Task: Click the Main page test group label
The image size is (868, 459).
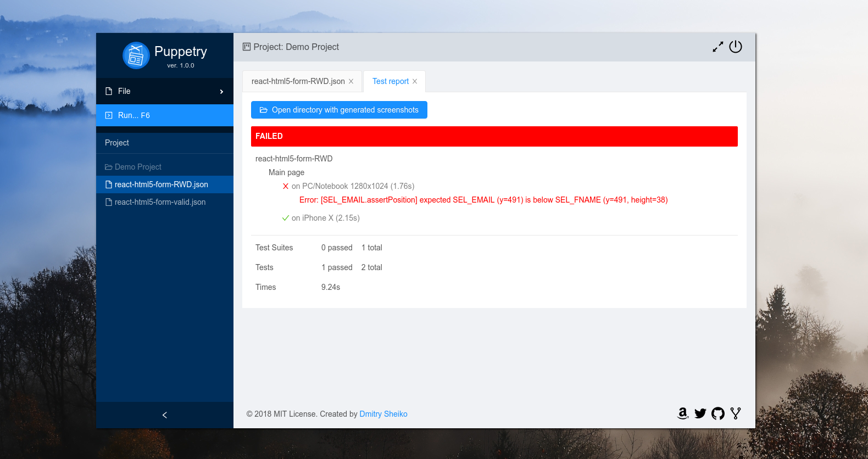Action: coord(286,172)
